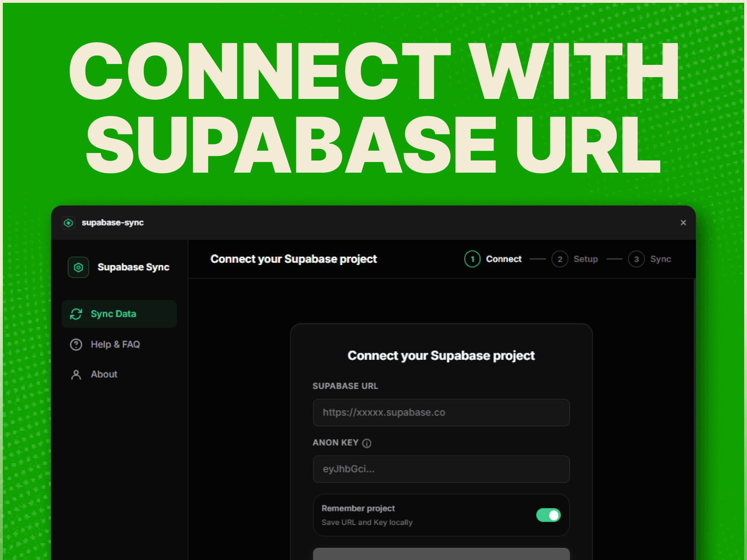This screenshot has height=560, width=747.
Task: Select step 2 Setup in the stepper
Action: click(x=575, y=259)
